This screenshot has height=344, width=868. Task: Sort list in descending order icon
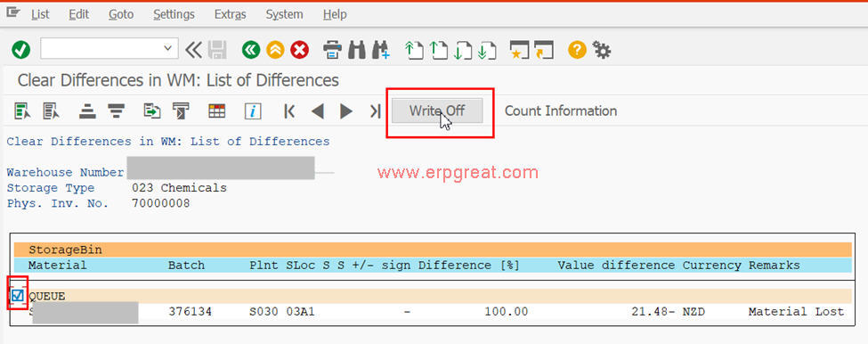[116, 111]
